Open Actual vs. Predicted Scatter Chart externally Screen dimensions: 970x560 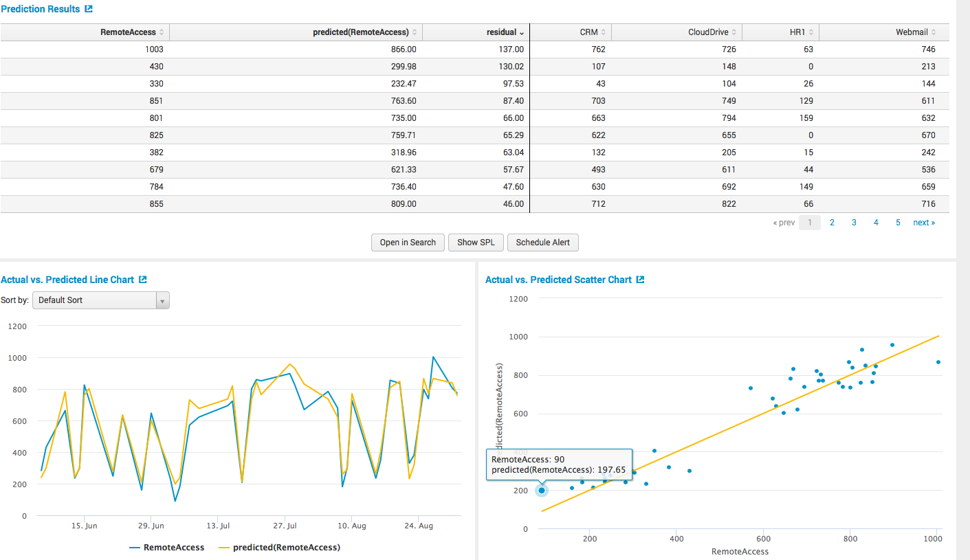[640, 280]
